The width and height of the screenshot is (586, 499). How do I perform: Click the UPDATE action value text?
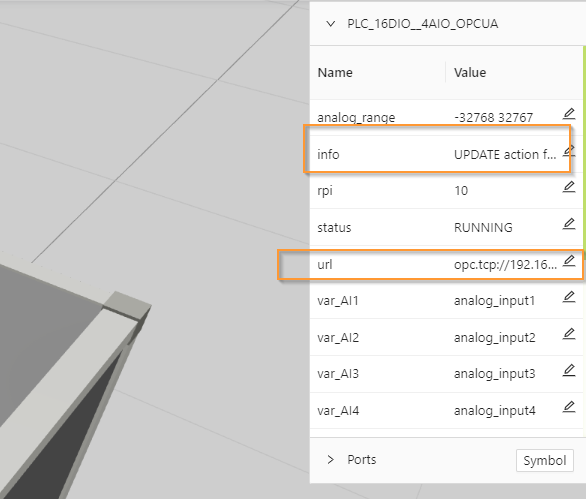coord(505,154)
